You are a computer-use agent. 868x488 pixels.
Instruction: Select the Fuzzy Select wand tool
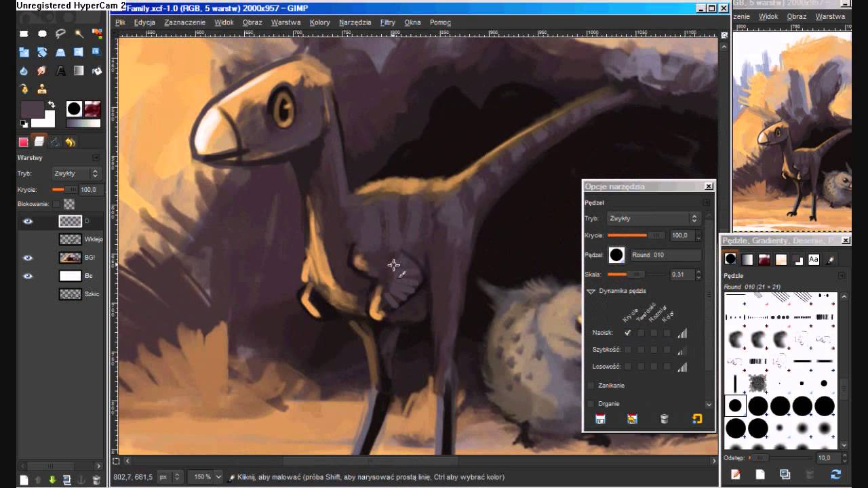pos(79,33)
